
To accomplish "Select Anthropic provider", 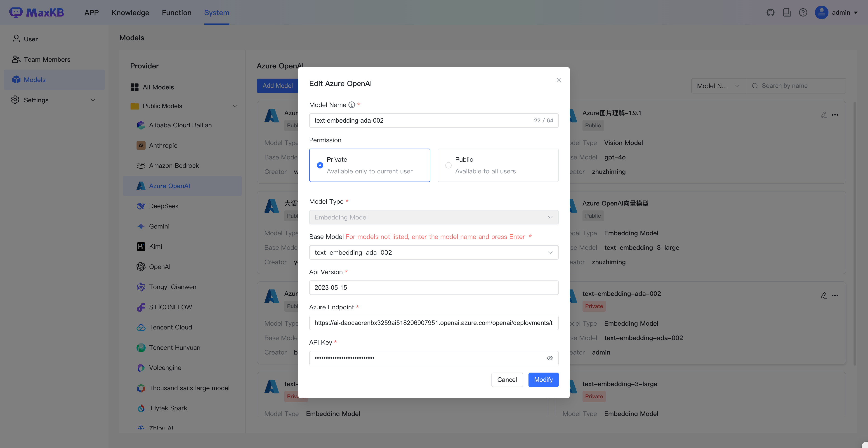I will (x=182, y=145).
